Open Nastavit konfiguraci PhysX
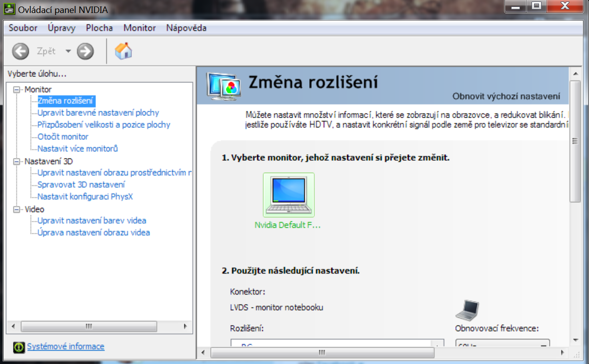The height and width of the screenshot is (364, 589). (85, 197)
